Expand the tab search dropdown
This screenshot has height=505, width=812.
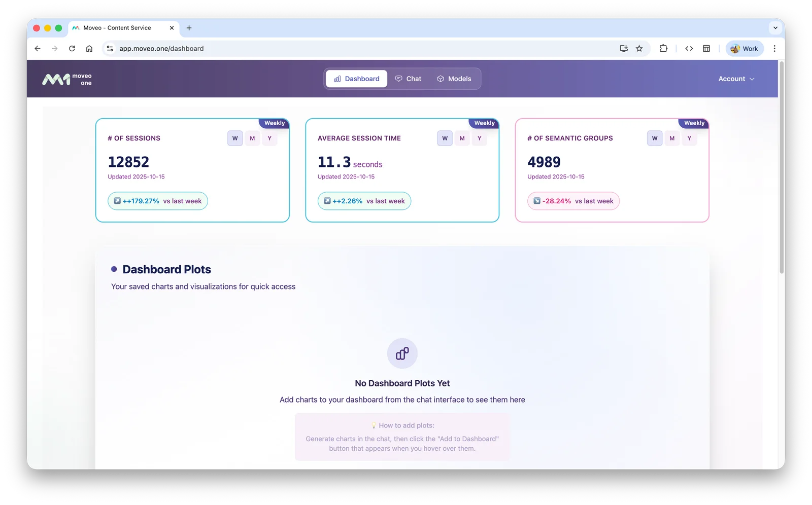click(x=775, y=28)
